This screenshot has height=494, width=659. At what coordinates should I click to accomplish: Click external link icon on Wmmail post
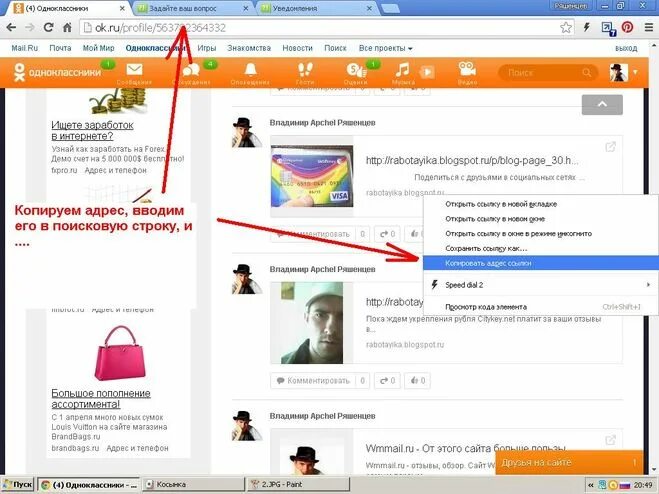610,440
